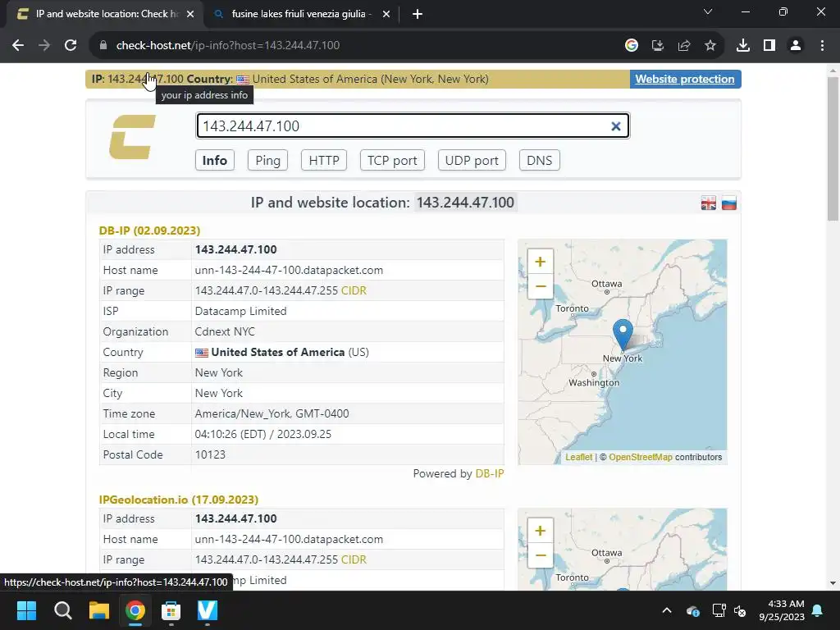Run the DNS check
Screen dimensions: 840x630
(540, 160)
